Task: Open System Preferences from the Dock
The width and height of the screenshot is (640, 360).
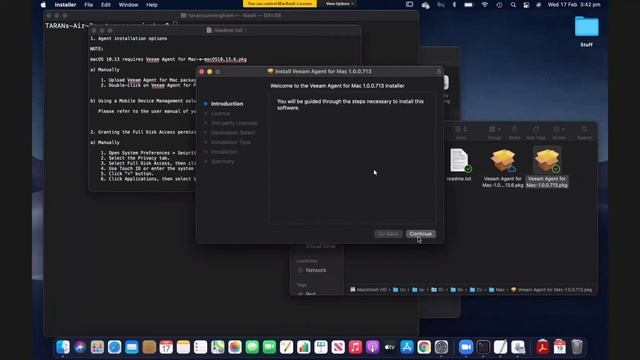Action: 441,347
